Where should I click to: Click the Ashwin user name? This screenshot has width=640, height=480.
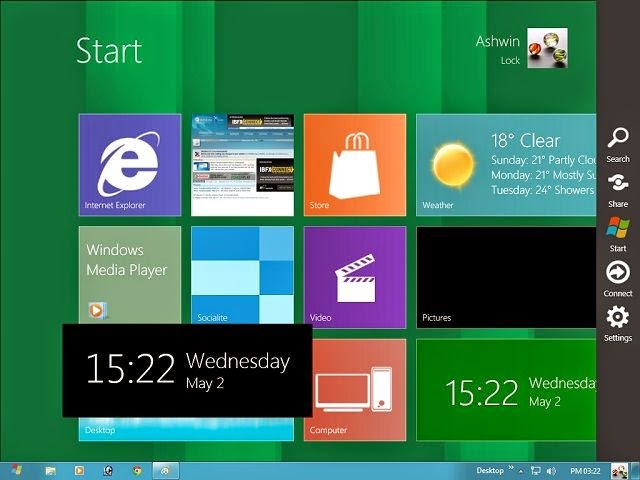click(498, 41)
